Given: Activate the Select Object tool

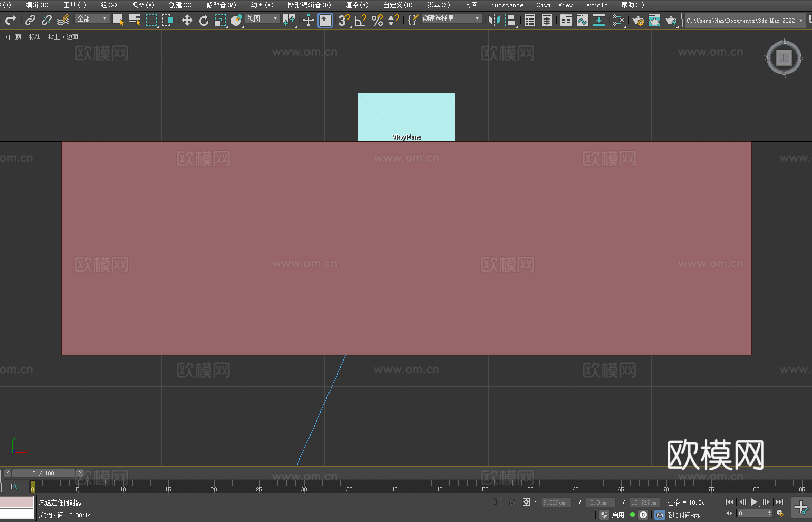Looking at the screenshot, I should (118, 20).
